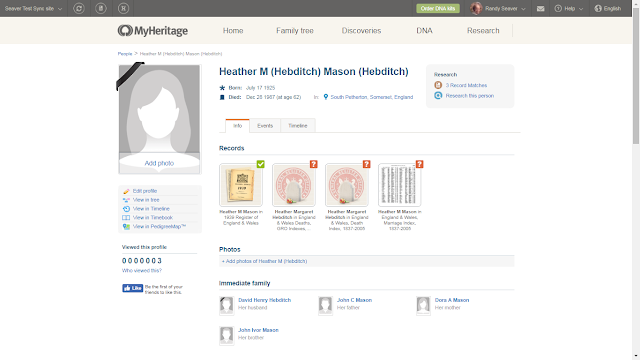Expand the Help dropdown menu
640x360 pixels.
tap(569, 9)
